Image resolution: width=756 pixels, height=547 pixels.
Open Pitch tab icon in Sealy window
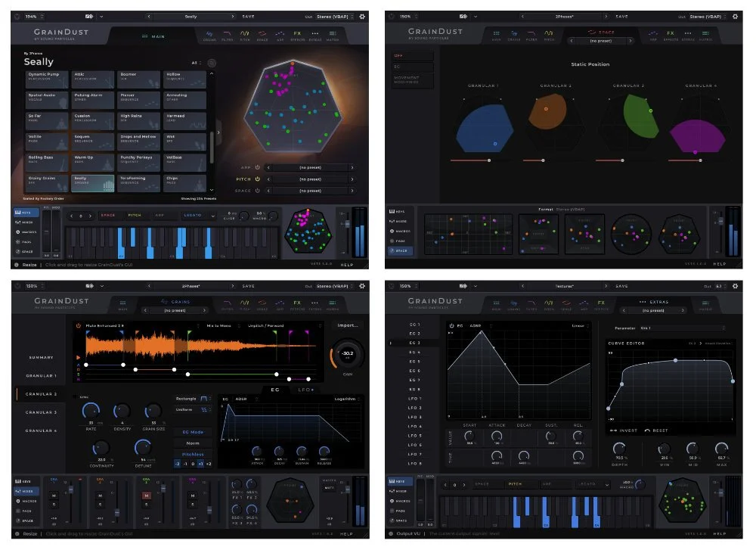click(x=244, y=36)
